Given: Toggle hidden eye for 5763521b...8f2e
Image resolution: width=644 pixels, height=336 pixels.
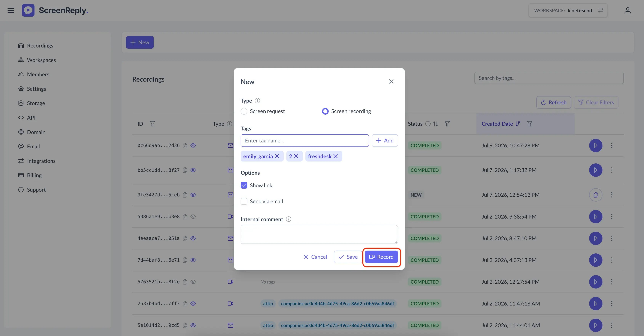Looking at the screenshot, I should coord(193,282).
